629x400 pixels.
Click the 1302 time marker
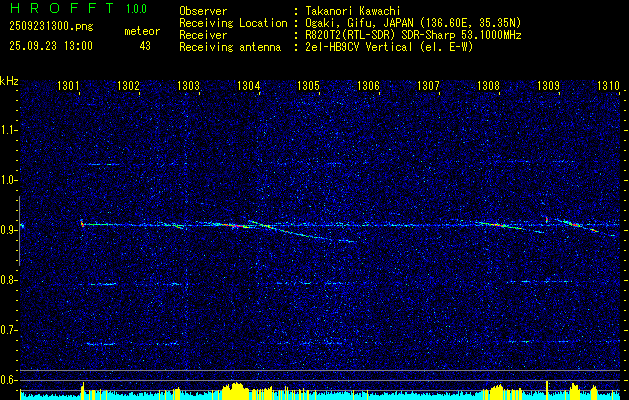point(128,85)
